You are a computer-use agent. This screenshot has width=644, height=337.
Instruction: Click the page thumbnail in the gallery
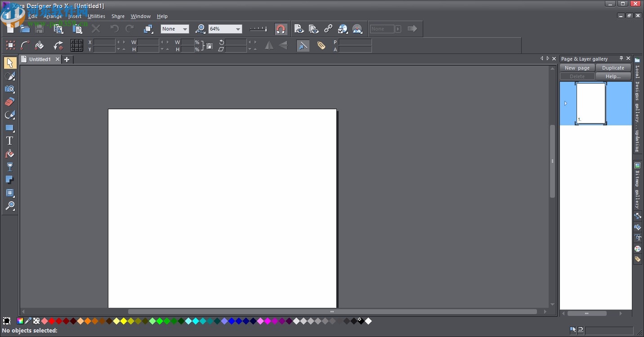(591, 103)
